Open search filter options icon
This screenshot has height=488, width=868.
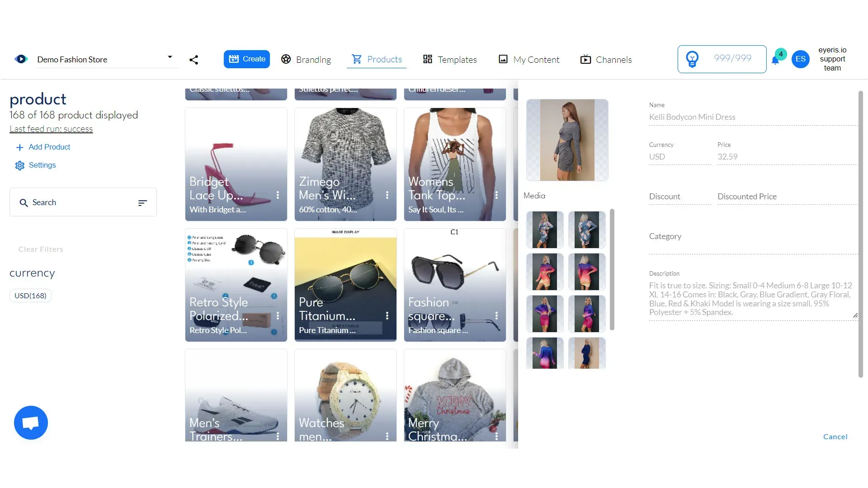pyautogui.click(x=142, y=203)
